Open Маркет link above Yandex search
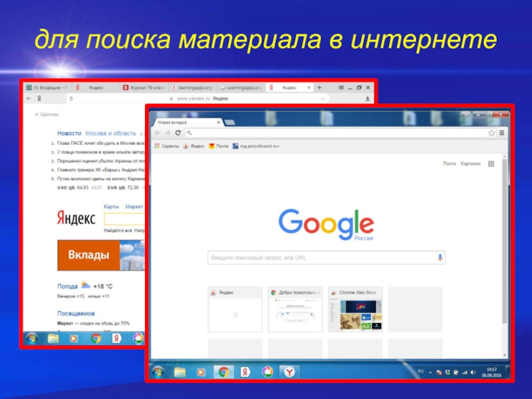The width and height of the screenshot is (532, 399). [x=134, y=206]
